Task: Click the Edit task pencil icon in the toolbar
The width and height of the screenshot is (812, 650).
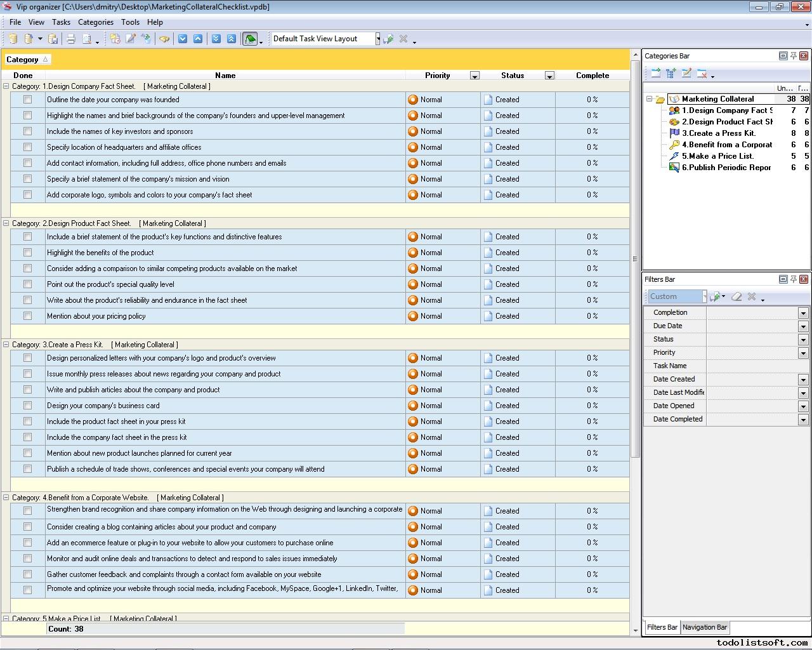Action: click(131, 39)
